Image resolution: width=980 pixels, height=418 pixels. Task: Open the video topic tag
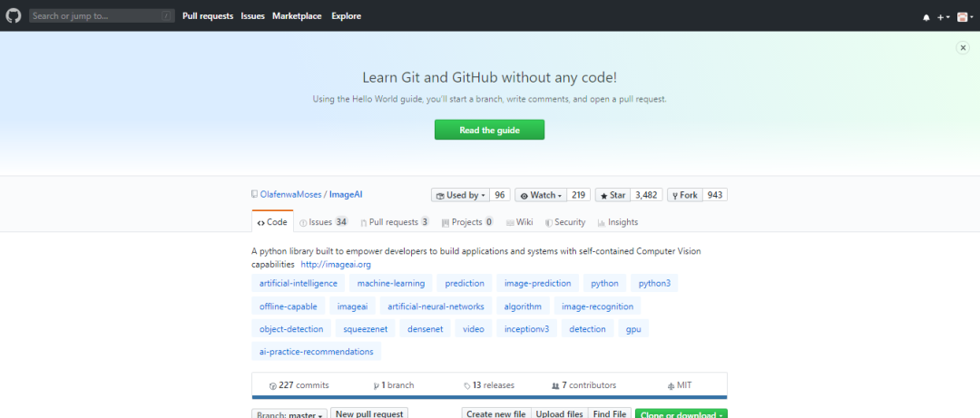coord(473,328)
